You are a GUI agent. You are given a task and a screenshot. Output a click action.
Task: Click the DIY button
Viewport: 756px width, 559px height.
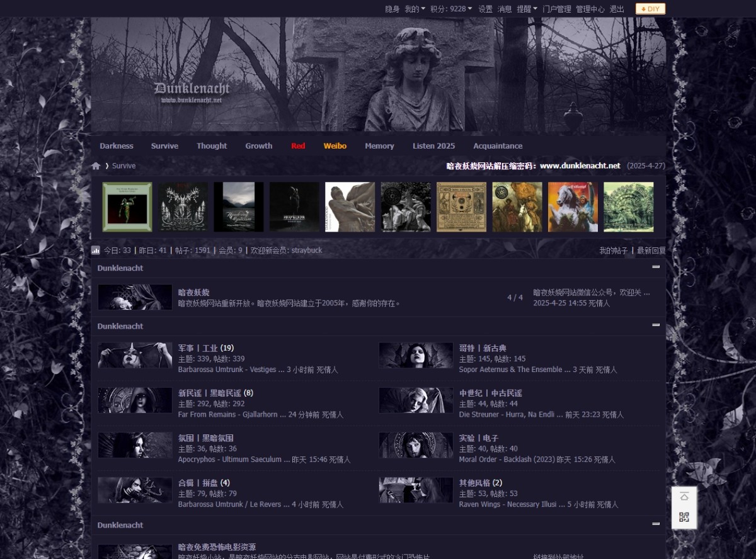(650, 9)
